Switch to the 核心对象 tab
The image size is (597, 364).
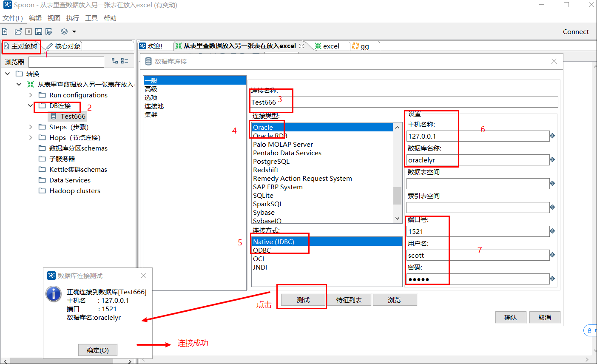pos(64,46)
